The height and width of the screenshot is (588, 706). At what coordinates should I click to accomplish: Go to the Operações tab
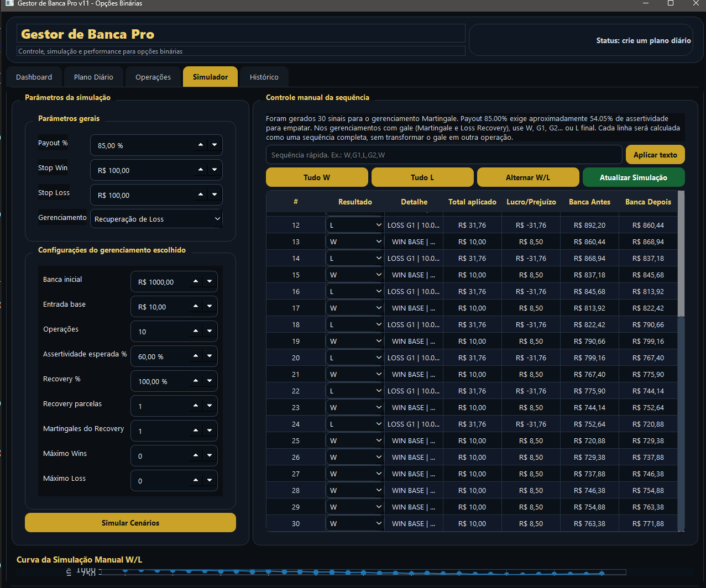(153, 77)
